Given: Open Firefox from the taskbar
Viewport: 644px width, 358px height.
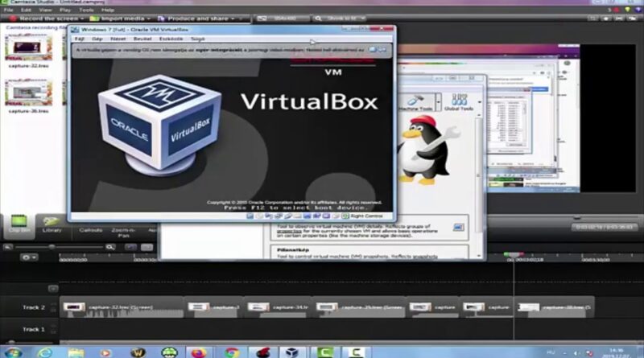Looking at the screenshot, I should (x=198, y=352).
